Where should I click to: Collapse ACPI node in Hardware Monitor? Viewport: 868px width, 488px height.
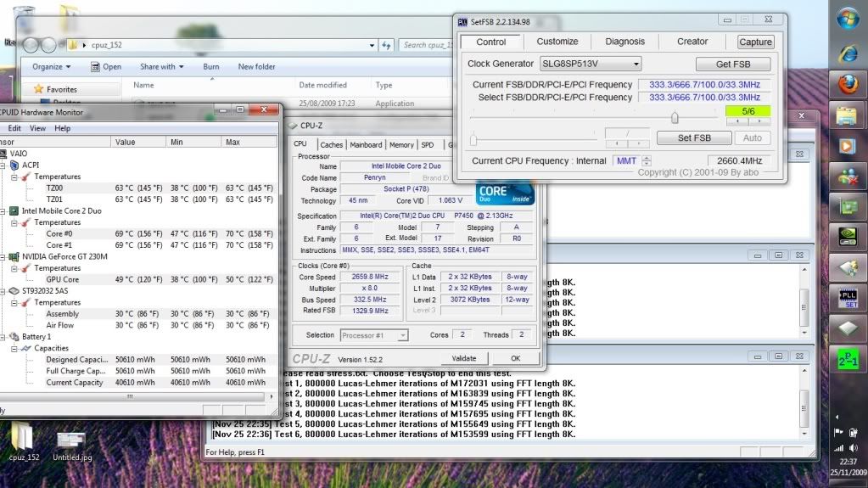click(x=3, y=165)
